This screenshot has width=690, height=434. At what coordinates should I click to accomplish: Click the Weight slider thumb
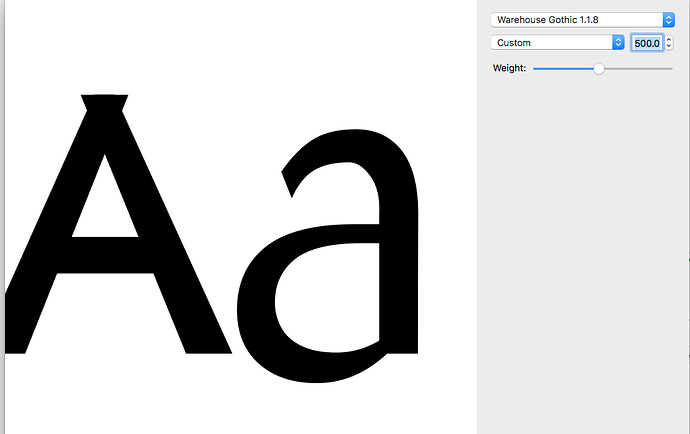click(x=599, y=69)
